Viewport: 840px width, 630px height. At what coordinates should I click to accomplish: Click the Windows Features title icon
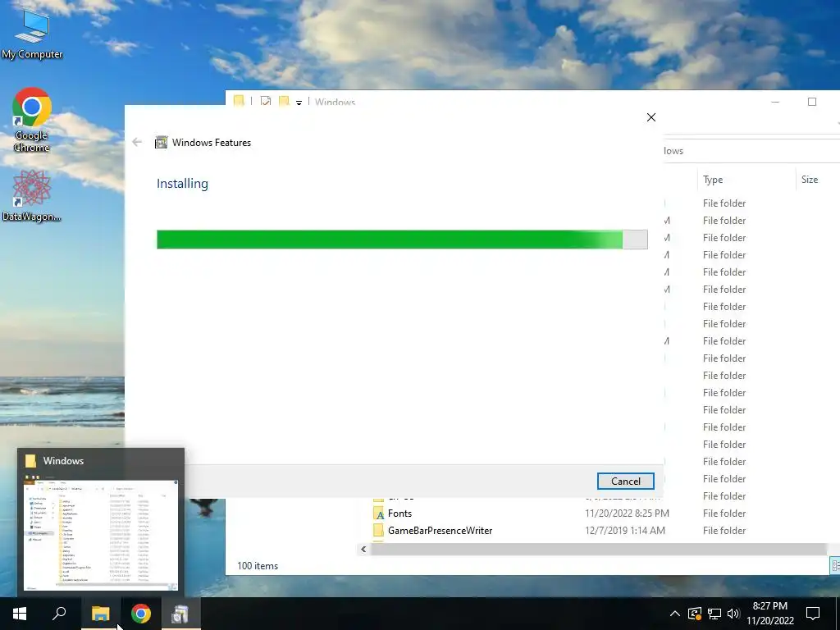pos(161,143)
